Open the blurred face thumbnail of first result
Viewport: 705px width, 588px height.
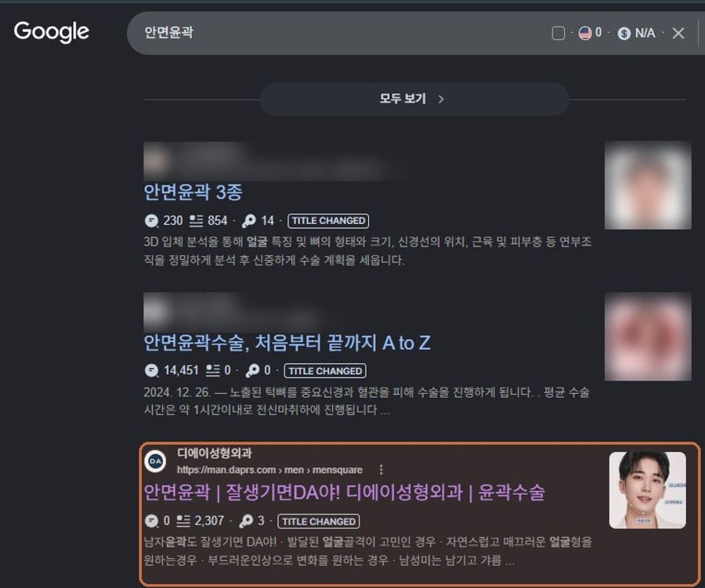click(648, 186)
